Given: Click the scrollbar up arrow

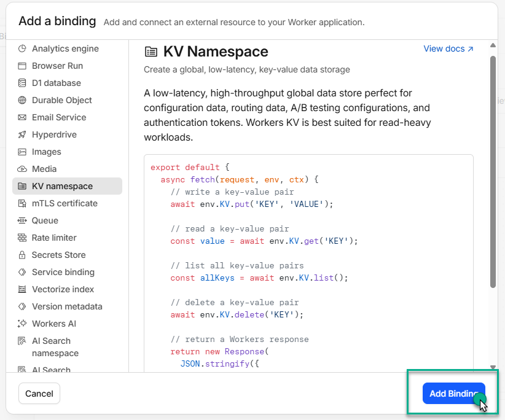Looking at the screenshot, I should (x=493, y=45).
